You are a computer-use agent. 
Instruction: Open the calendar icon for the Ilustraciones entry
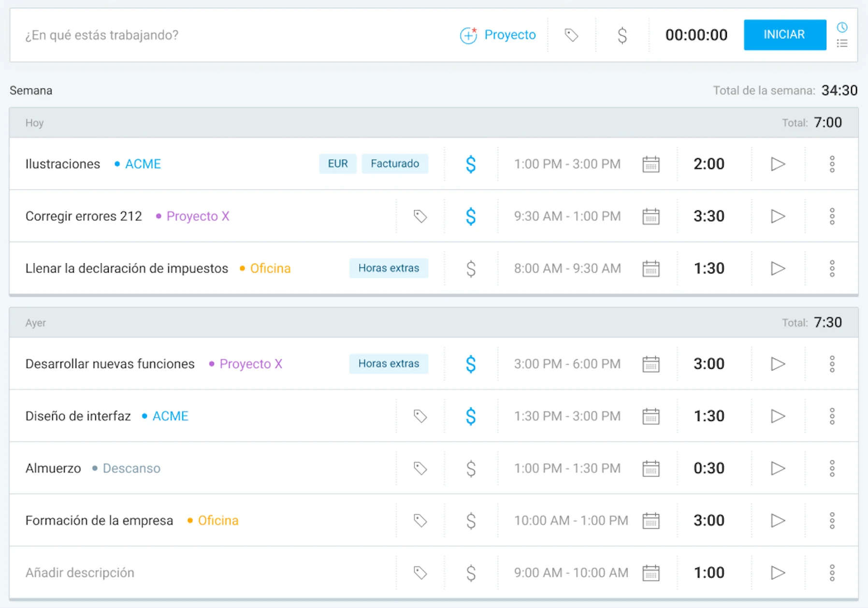point(651,164)
